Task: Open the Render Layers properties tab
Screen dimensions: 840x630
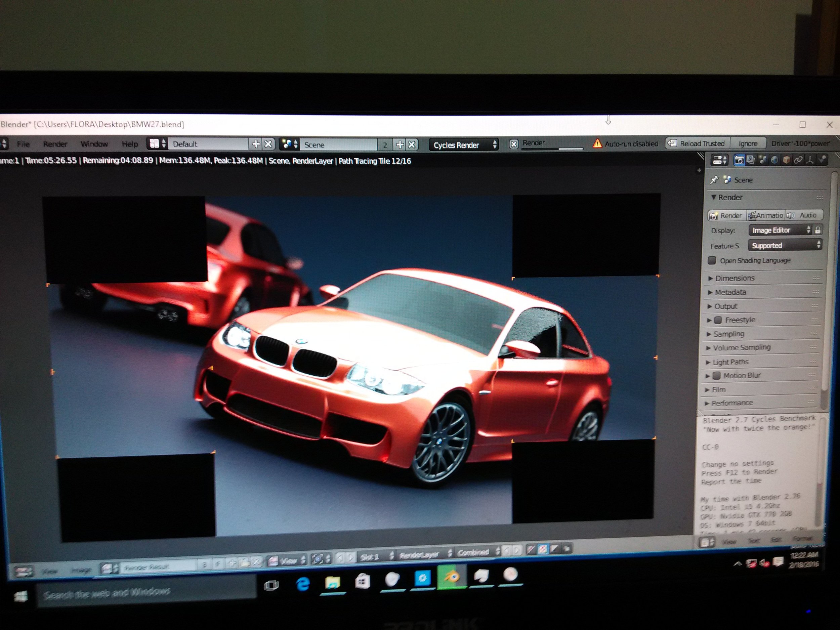Action: (750, 160)
